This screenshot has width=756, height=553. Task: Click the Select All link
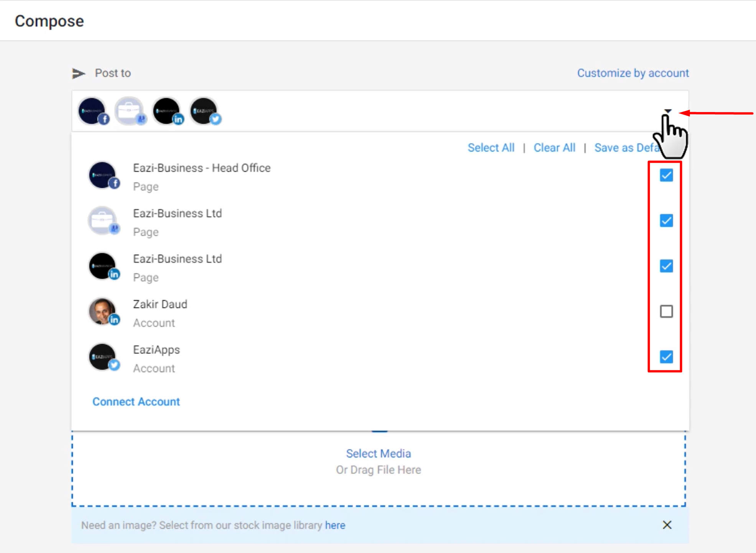click(x=491, y=148)
